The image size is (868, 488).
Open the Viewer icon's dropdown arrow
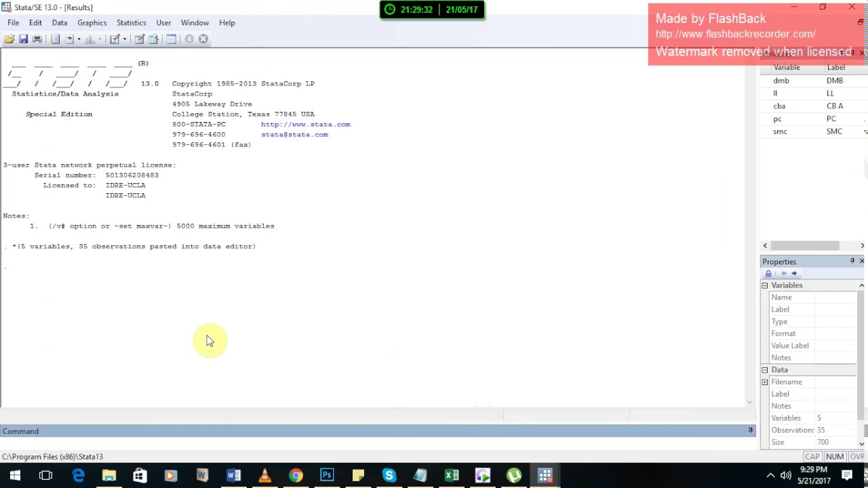79,39
